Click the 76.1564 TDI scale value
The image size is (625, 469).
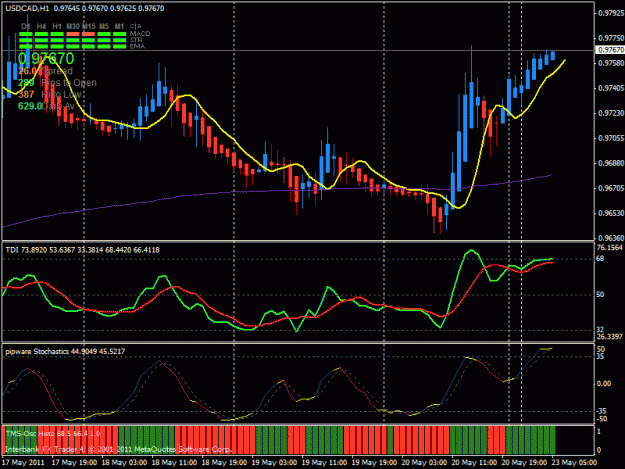pyautogui.click(x=609, y=248)
